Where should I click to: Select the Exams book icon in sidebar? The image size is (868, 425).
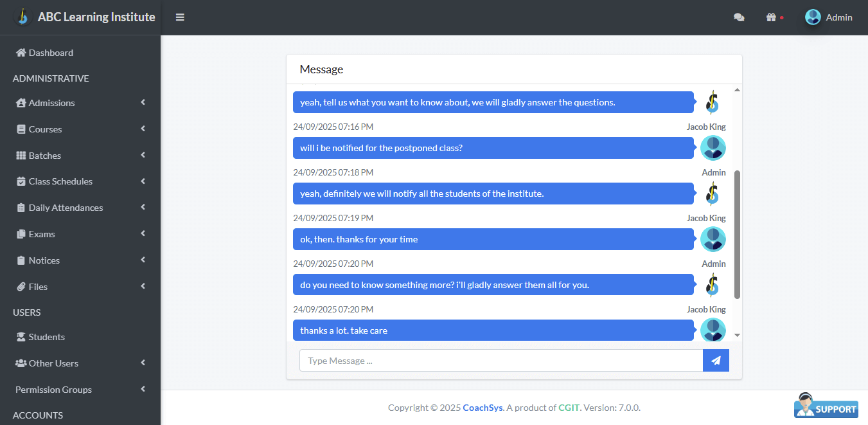[x=21, y=234]
